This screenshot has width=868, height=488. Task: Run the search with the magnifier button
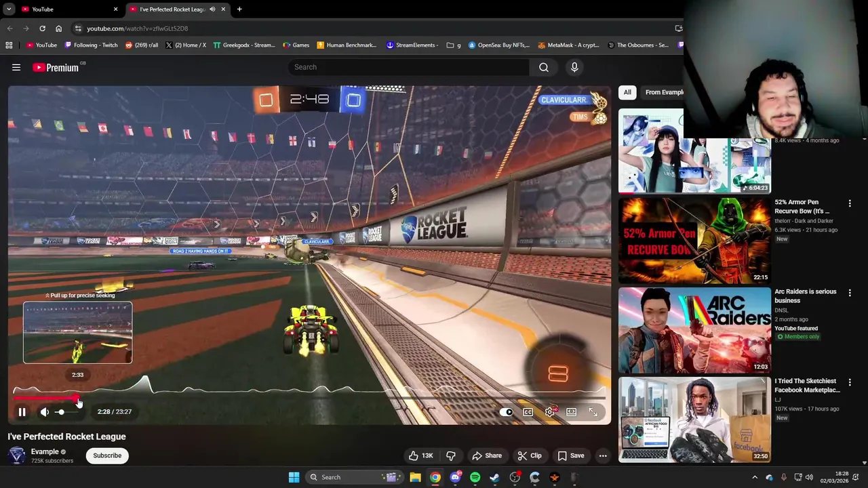point(544,67)
